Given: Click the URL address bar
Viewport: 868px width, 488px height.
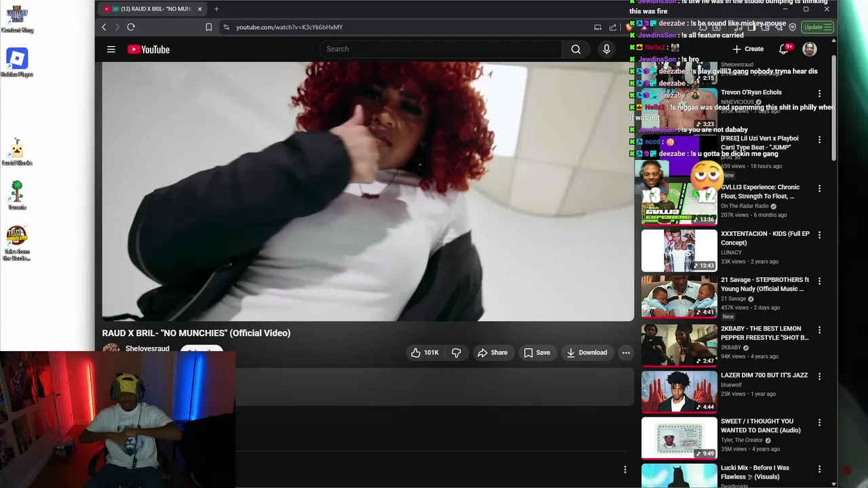Looking at the screenshot, I should pos(407,27).
